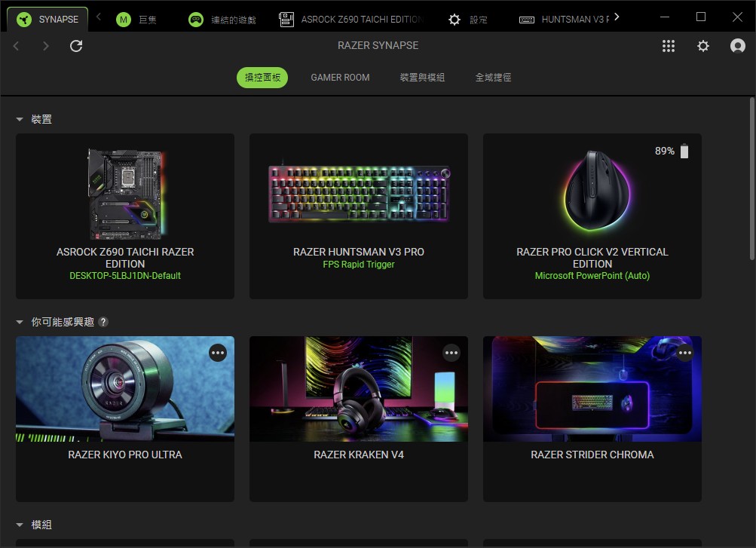The image size is (756, 548).
Task: Click the DESKTOP-5LBJ1DN-Default profile link
Action: coord(125,276)
